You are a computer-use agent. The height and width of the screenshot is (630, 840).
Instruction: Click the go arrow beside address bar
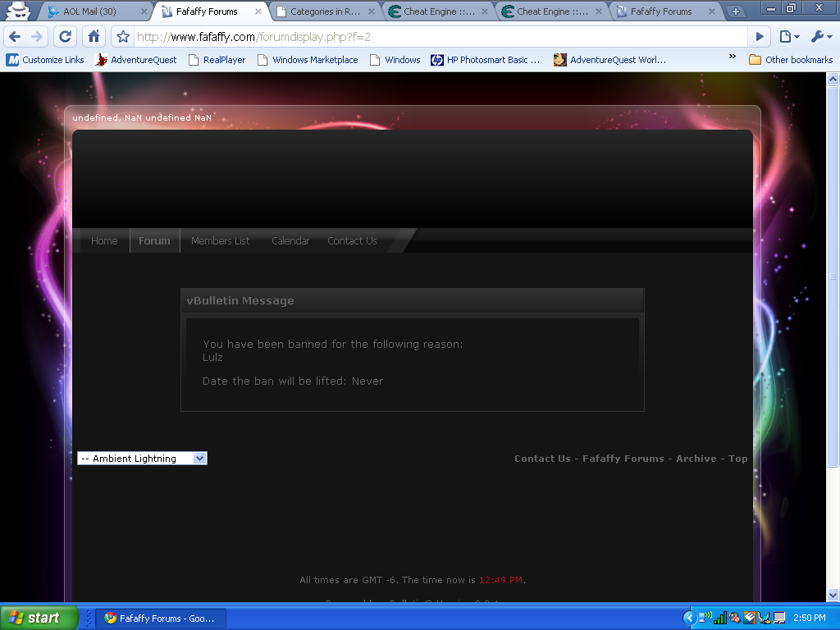(x=760, y=36)
